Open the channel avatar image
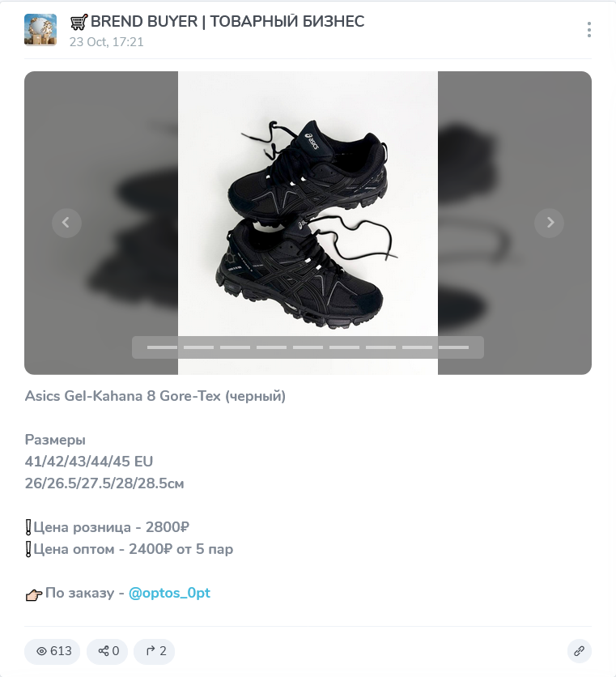 (x=40, y=30)
